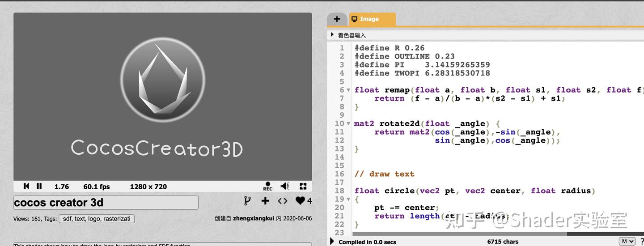644x246 pixels.
Task: Click the 60.1 fps readout
Action: coord(97,187)
